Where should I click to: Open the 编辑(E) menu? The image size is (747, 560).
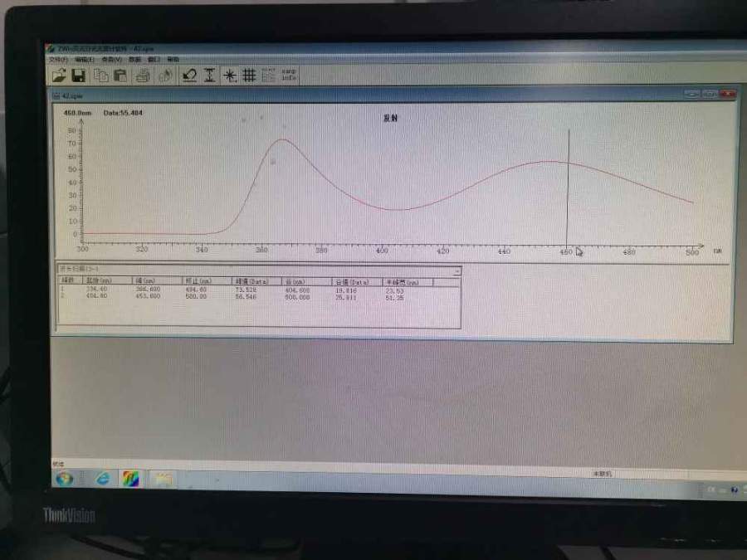[x=85, y=60]
